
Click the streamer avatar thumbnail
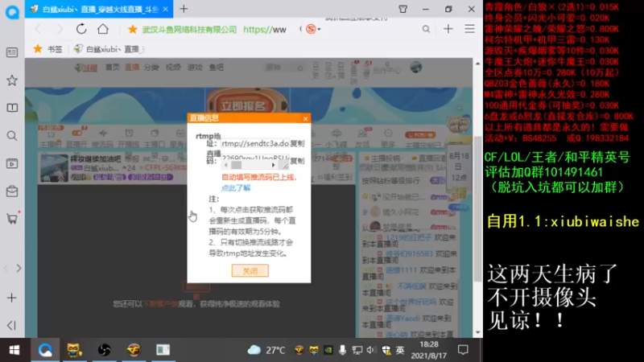(54, 167)
